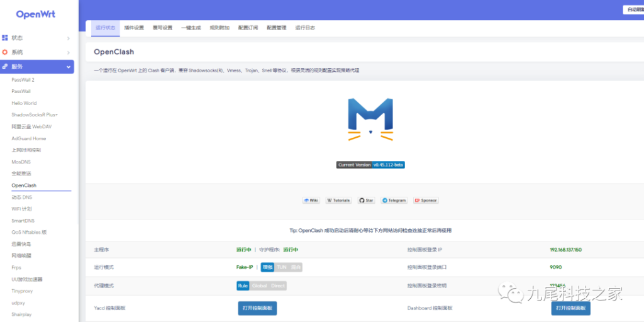Open the 运行日志 tab
This screenshot has height=322, width=644.
[x=305, y=28]
